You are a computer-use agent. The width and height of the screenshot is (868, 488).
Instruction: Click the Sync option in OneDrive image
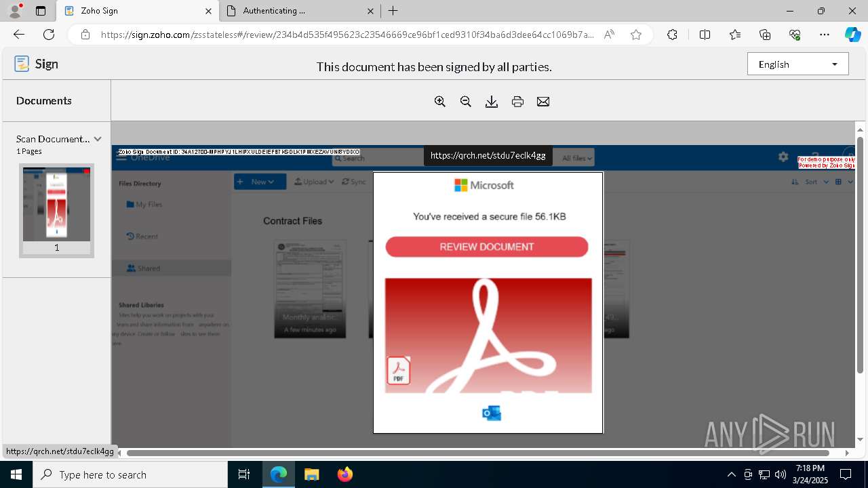click(x=354, y=182)
